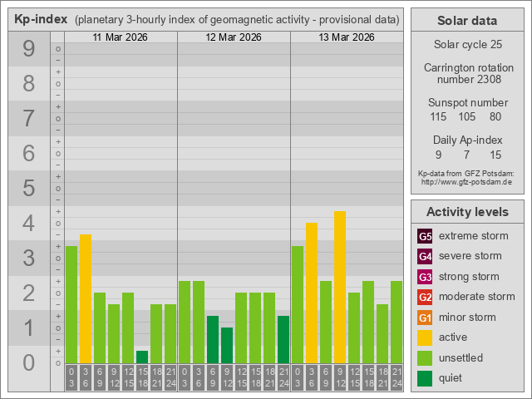Viewport: 532px width, 399px height.
Task: Click the tallest yellow bar on 13 Mar
Action: [340, 287]
